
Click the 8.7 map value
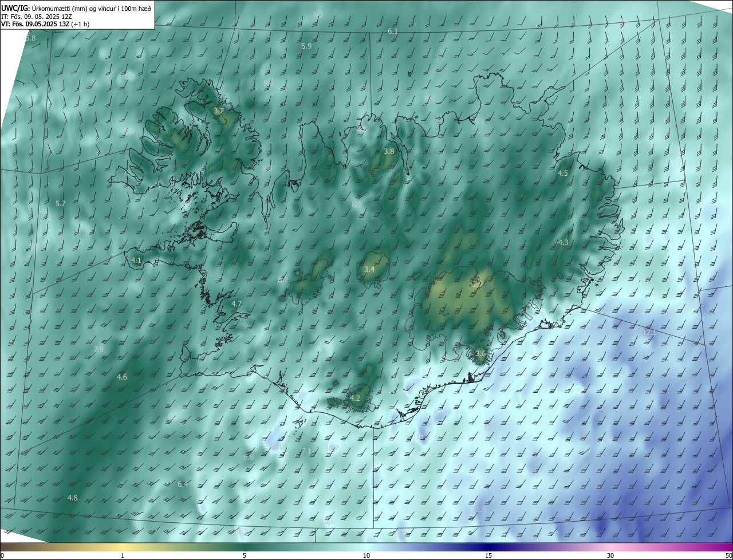pos(130,76)
